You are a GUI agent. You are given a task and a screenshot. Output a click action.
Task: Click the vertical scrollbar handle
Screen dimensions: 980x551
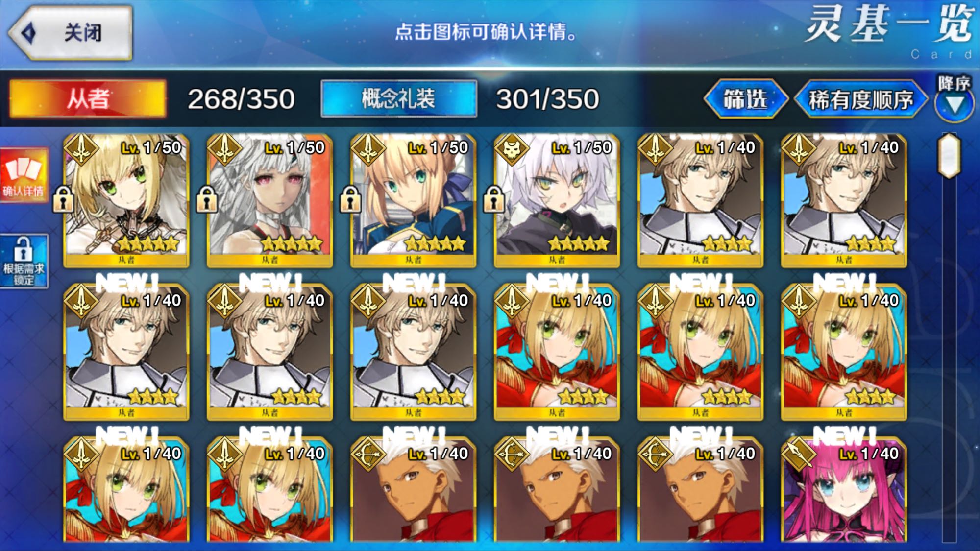(x=949, y=155)
